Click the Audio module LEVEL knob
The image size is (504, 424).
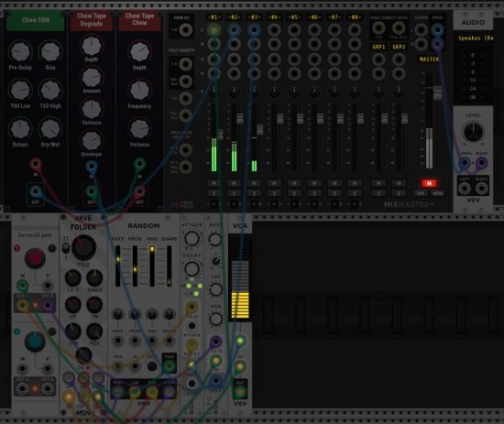(x=473, y=132)
